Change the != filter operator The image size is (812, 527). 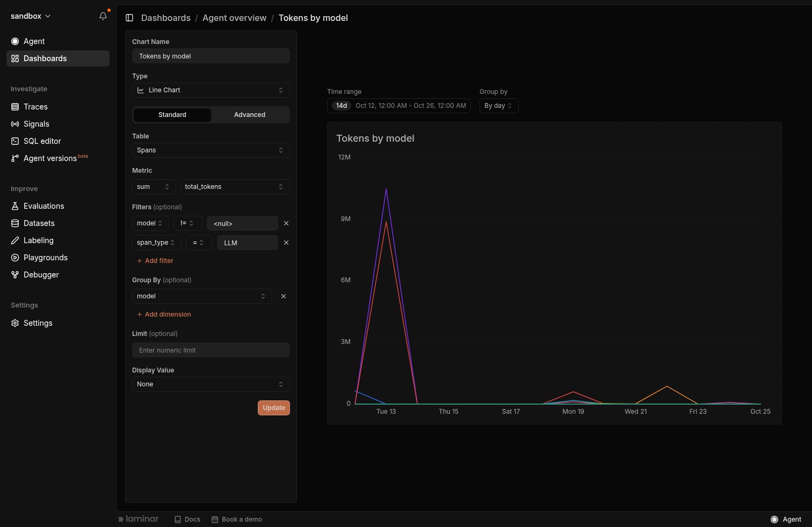[187, 223]
